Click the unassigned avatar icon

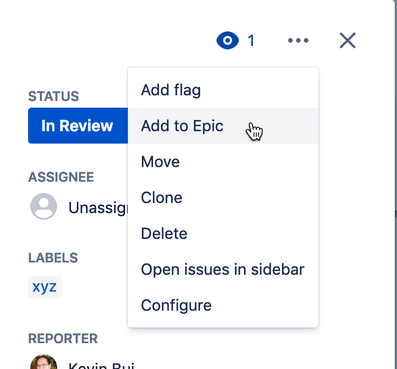[44, 206]
